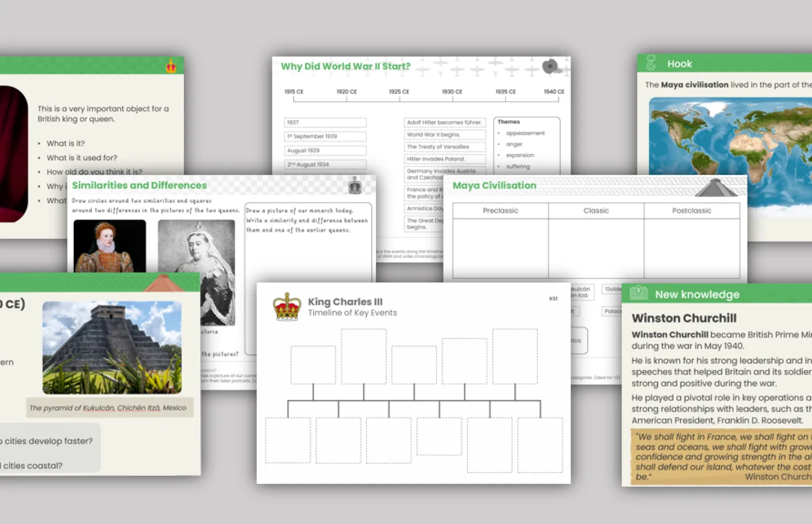Screen dimensions: 812x524
Task: Click the crown icon on Similarities and Differences
Action: coord(355,186)
